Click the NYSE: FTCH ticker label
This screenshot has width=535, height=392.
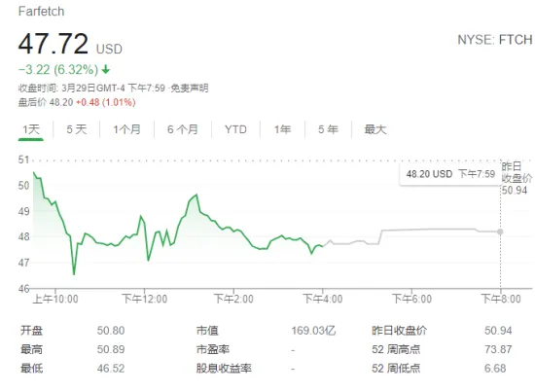coord(495,40)
